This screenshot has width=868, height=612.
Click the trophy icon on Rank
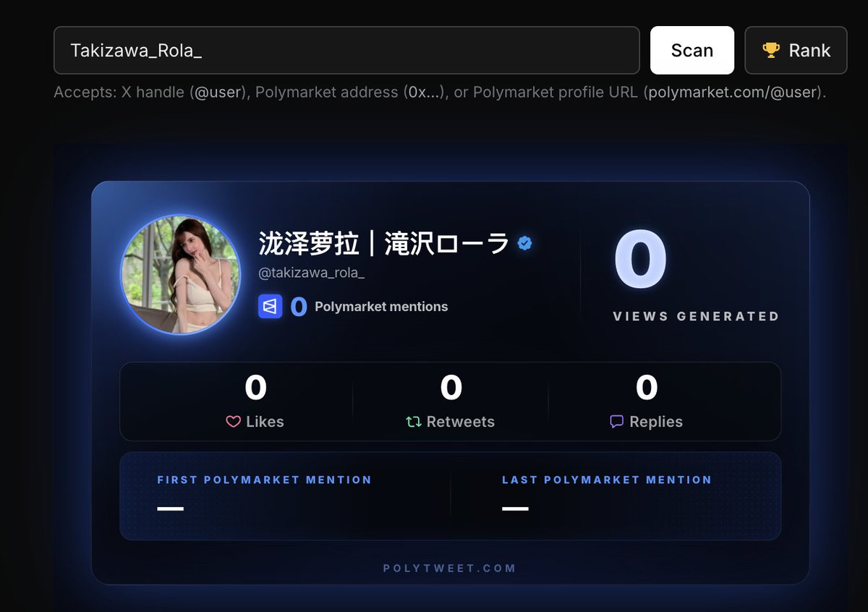click(x=771, y=50)
